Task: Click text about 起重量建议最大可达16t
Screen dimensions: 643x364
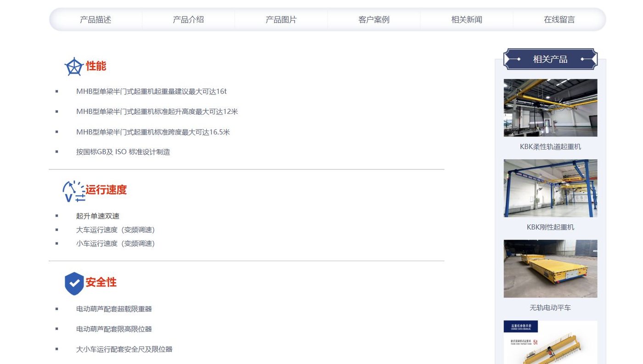Action: (151, 91)
